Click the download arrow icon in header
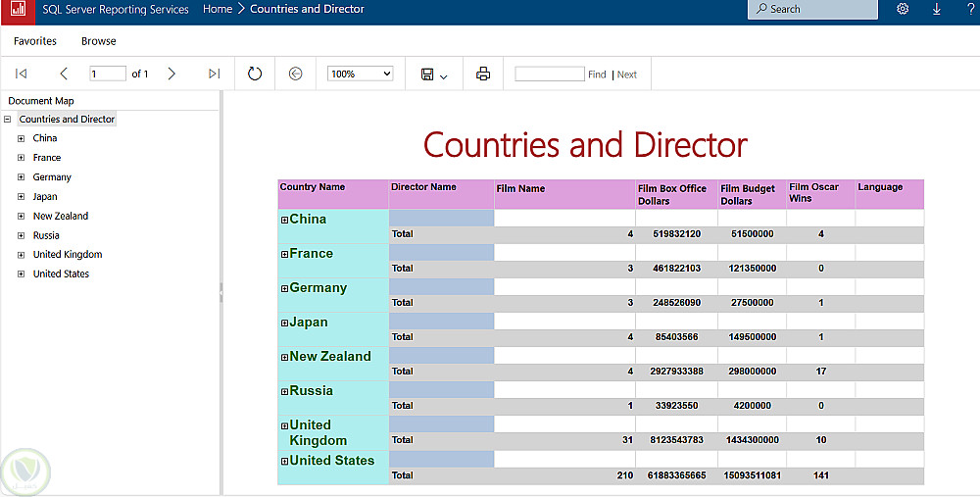Viewport: 980px width, 497px height. (x=936, y=9)
